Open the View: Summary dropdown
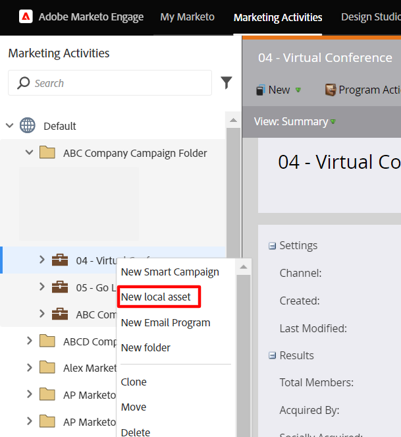Image resolution: width=401 pixels, height=437 pixels. [295, 122]
